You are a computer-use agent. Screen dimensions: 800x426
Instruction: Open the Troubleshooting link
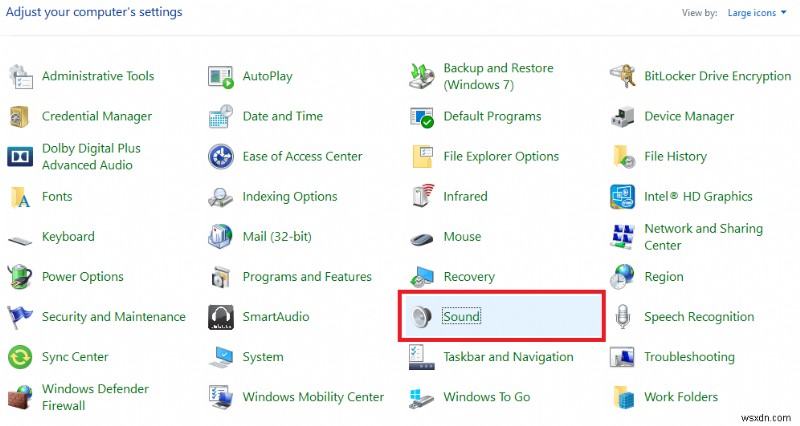coord(689,357)
